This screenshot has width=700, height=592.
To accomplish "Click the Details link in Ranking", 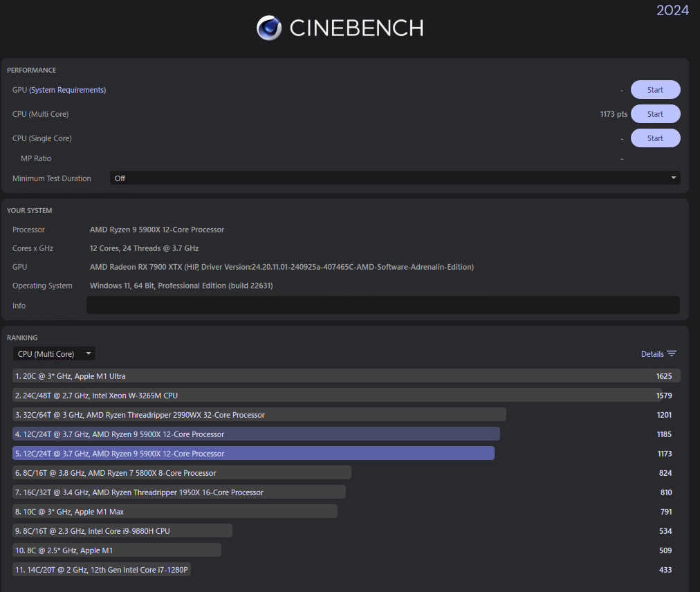I will (652, 354).
